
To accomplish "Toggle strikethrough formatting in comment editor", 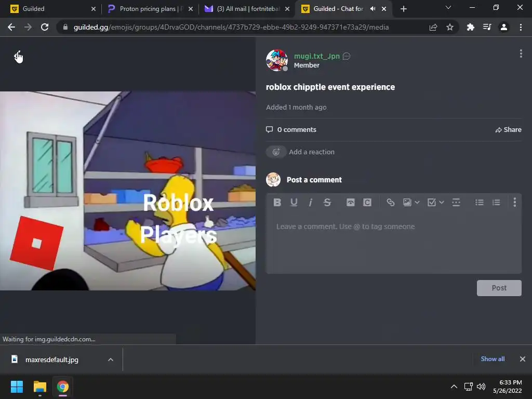I will (327, 203).
